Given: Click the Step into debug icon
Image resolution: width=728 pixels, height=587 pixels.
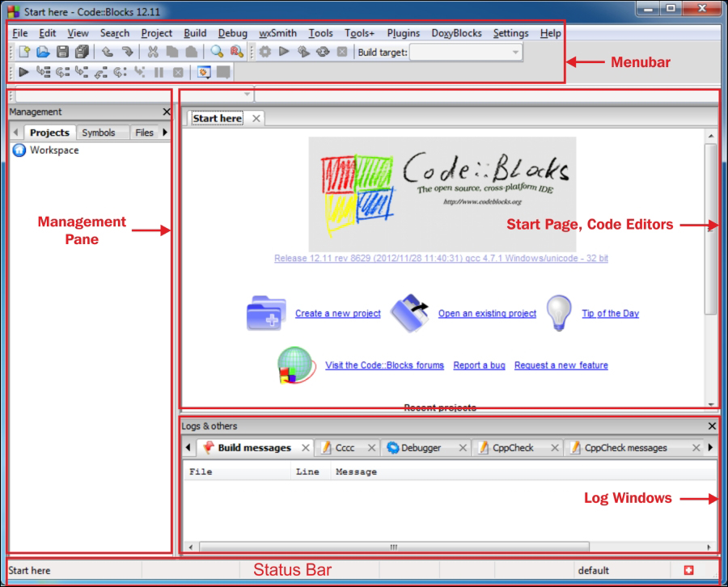Looking at the screenshot, I should (82, 72).
